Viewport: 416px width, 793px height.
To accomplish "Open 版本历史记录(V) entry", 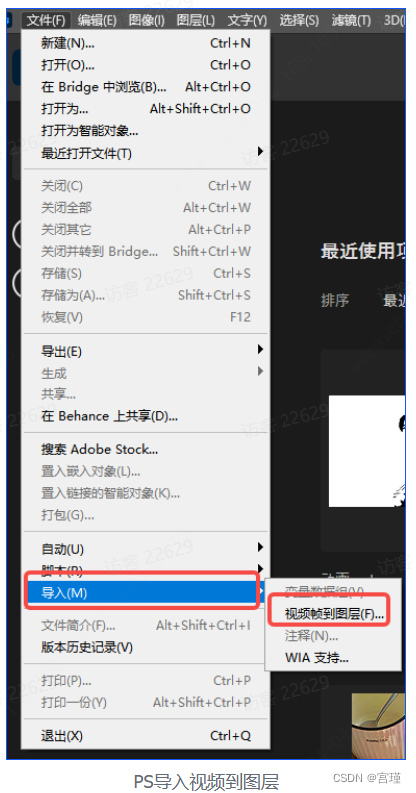I will (x=146, y=647).
